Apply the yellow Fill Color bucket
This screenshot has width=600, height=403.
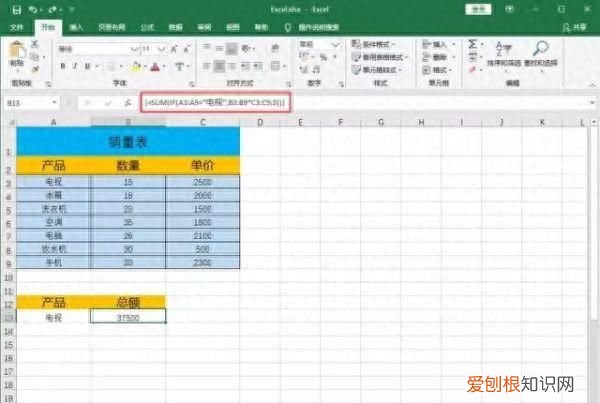pos(136,67)
